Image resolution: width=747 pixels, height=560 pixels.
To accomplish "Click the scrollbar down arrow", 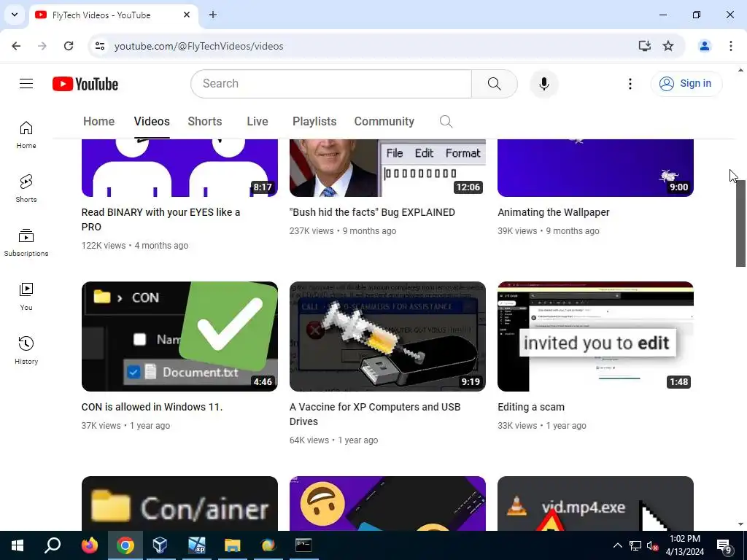I will 740,524.
